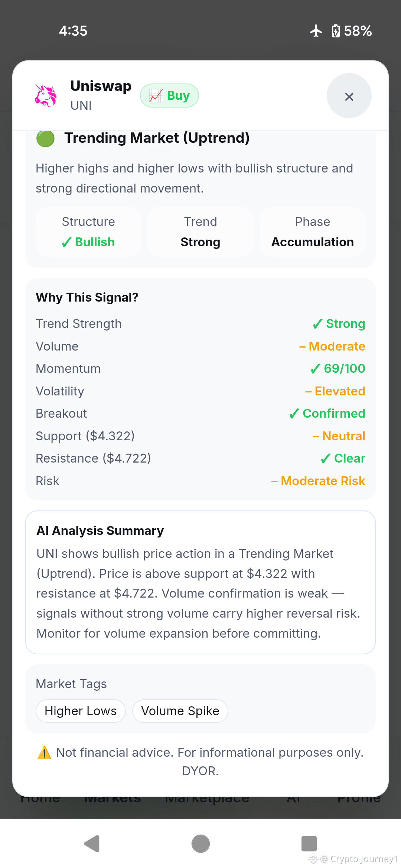Open the Trend Strong card
This screenshot has width=401, height=868.
200,232
